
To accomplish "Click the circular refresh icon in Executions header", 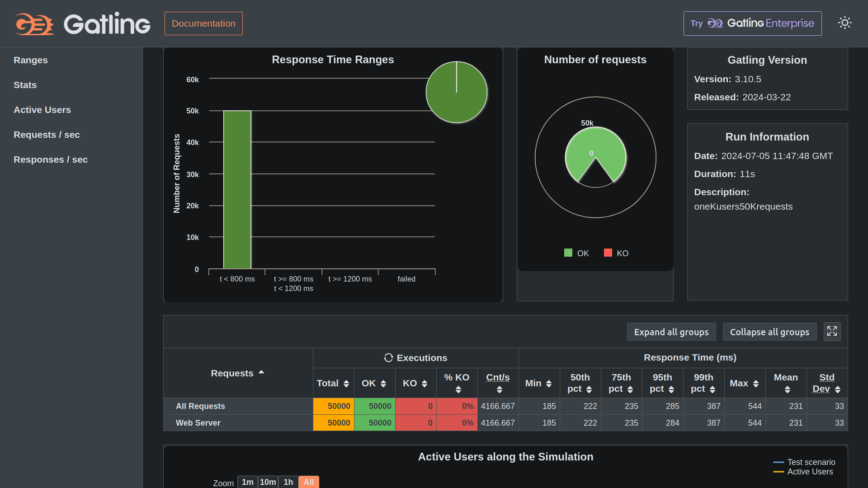I will [x=388, y=357].
